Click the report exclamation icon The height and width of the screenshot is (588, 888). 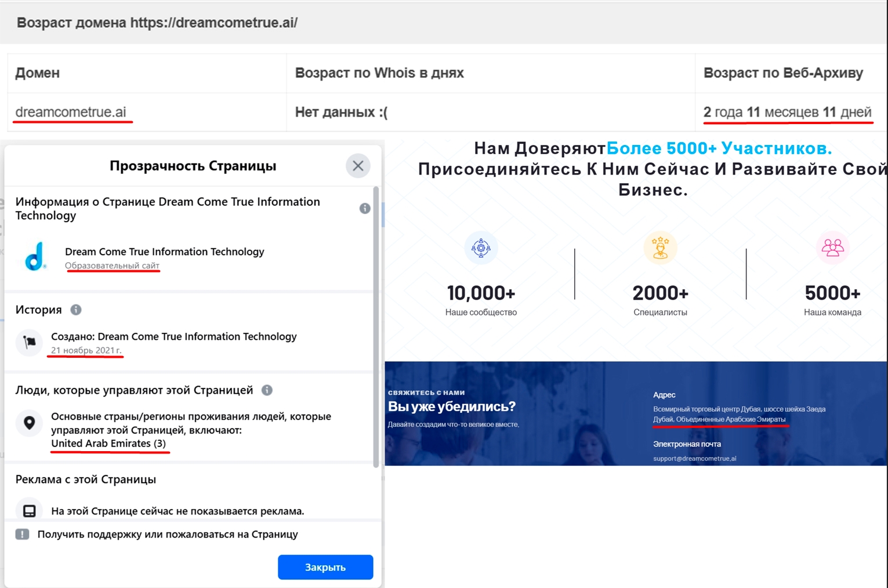(23, 534)
